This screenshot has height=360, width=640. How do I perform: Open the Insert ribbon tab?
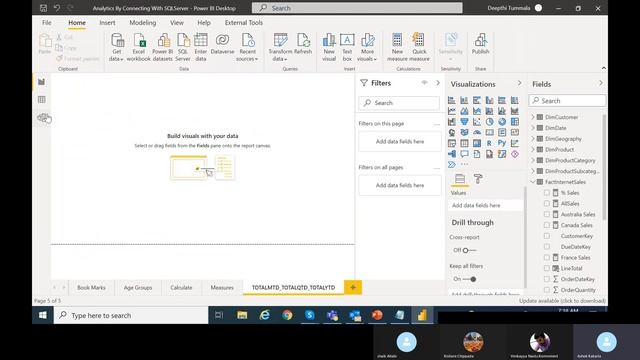[107, 23]
